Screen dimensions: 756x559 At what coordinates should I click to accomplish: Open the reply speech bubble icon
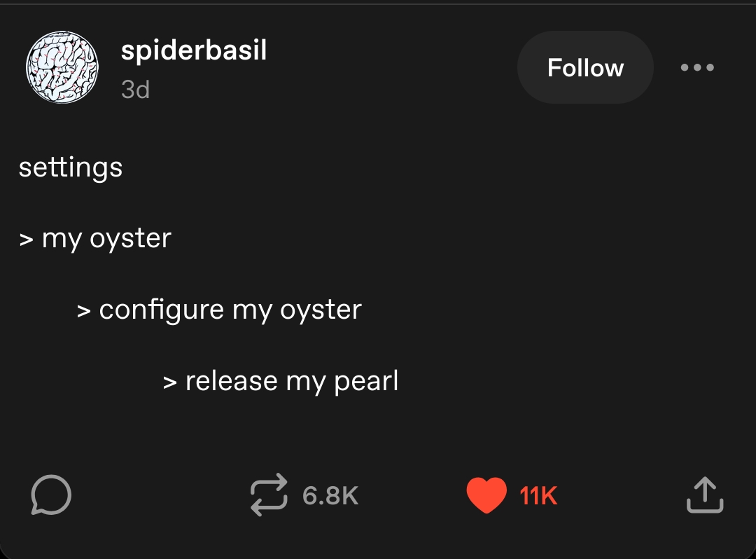pos(51,495)
